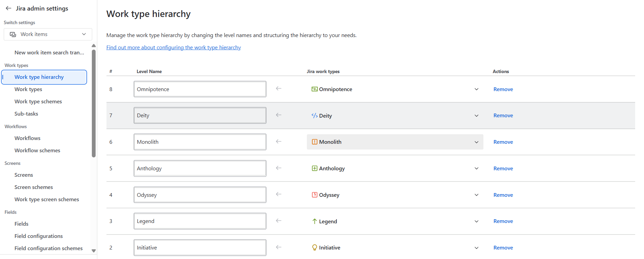
Task: Open the Odyssey work types dropdown
Action: pyautogui.click(x=477, y=195)
